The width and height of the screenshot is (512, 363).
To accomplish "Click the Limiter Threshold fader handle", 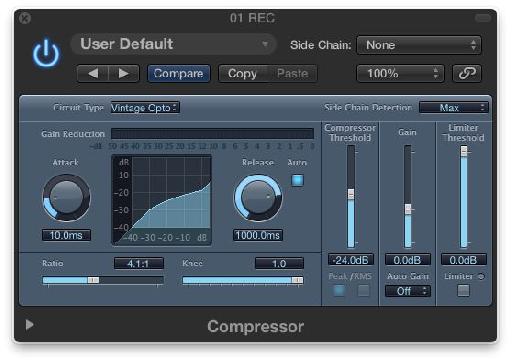I will coord(464,151).
